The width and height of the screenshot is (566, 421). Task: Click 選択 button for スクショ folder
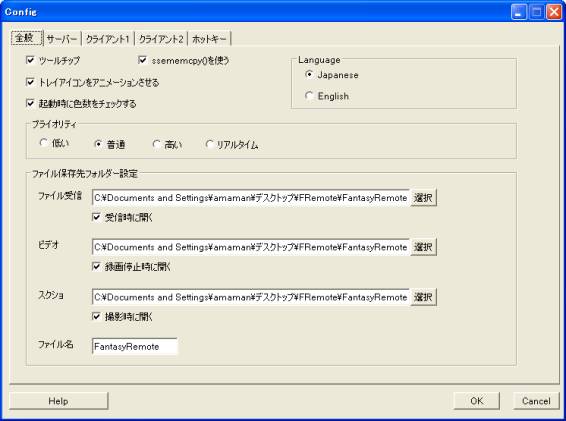click(x=423, y=297)
